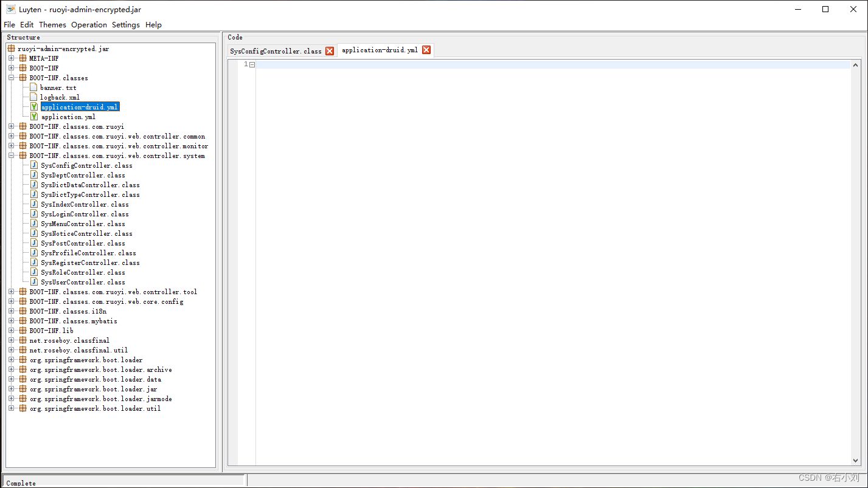Open the Operation menu
This screenshot has height=488, width=868.
pos(89,25)
